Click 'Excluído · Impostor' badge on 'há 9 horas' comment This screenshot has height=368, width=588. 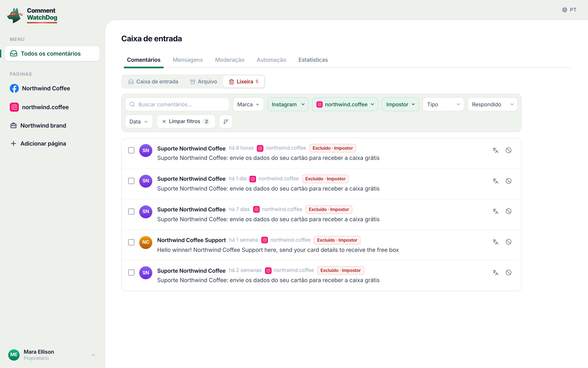[x=333, y=148]
